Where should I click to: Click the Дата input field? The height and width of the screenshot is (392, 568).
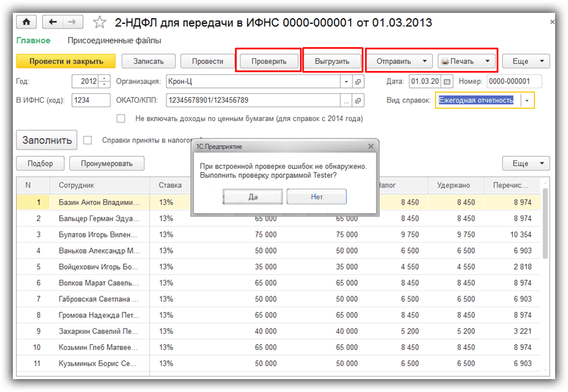pos(425,82)
